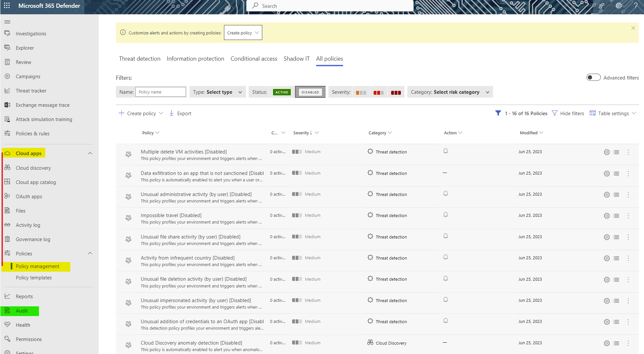The image size is (644, 354).
Task: Filter by high severity red swatch
Action: point(396,92)
